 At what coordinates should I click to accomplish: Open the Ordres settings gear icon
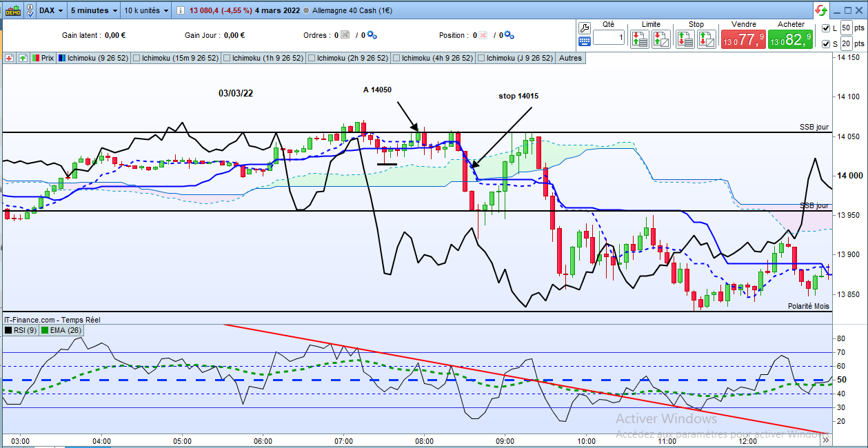pos(372,35)
